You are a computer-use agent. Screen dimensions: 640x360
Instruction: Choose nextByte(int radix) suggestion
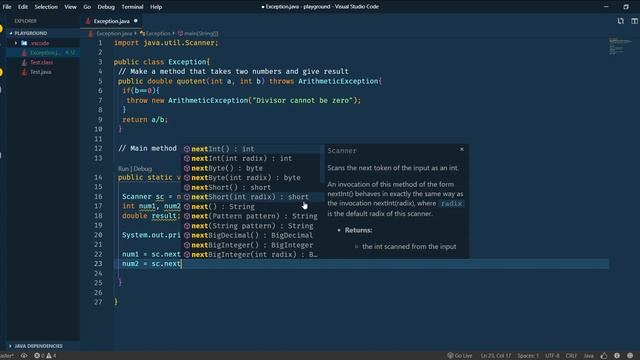(251, 178)
